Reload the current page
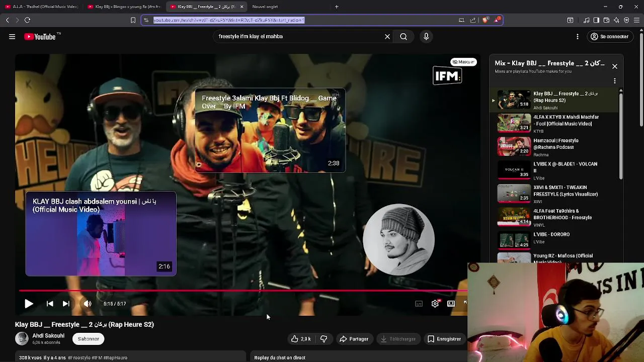This screenshot has height=362, width=644. pos(28,20)
